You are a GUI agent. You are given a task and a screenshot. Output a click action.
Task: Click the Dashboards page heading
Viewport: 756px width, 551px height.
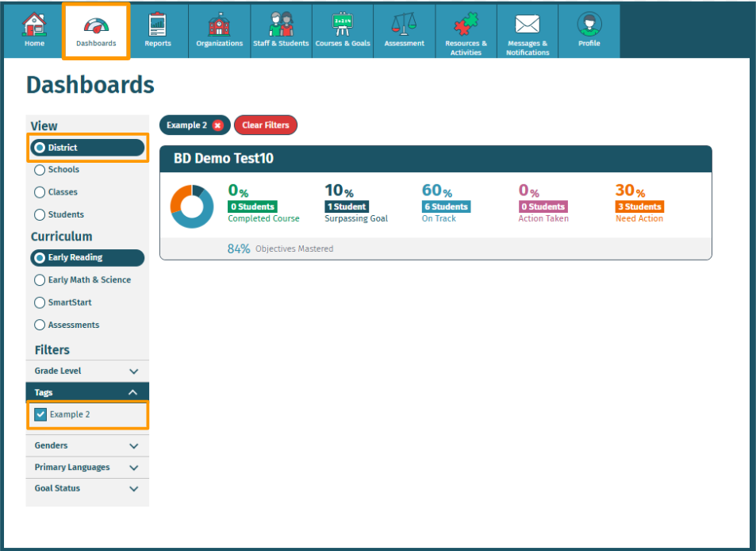tap(90, 85)
